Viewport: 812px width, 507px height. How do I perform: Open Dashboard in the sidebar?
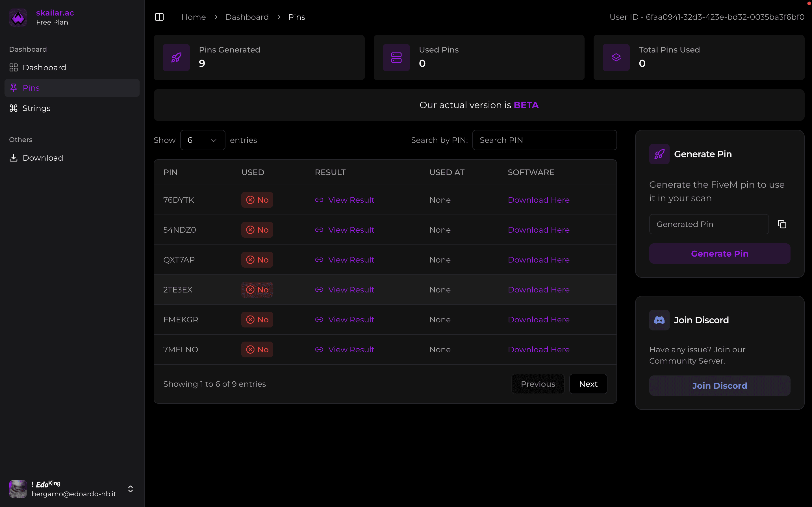click(72, 67)
